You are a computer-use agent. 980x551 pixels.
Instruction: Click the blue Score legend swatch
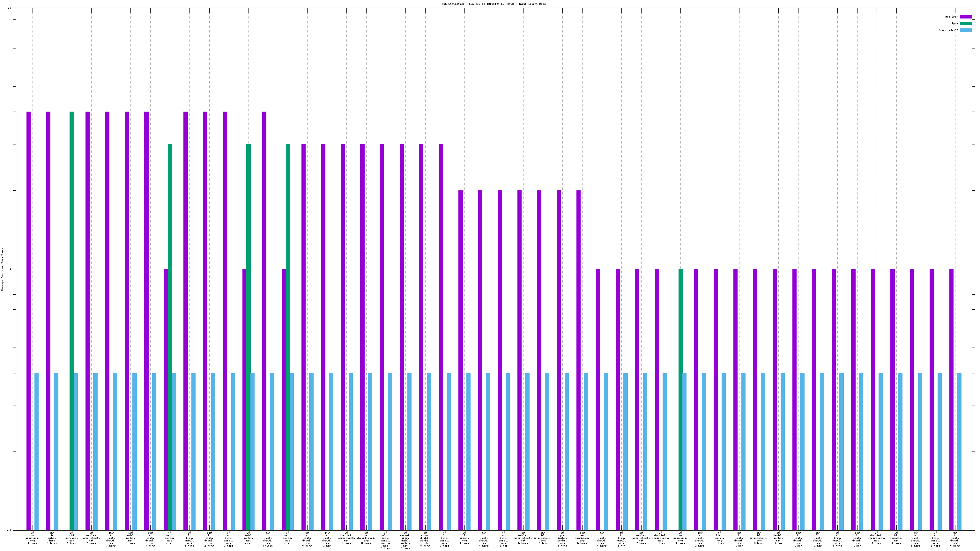[966, 30]
